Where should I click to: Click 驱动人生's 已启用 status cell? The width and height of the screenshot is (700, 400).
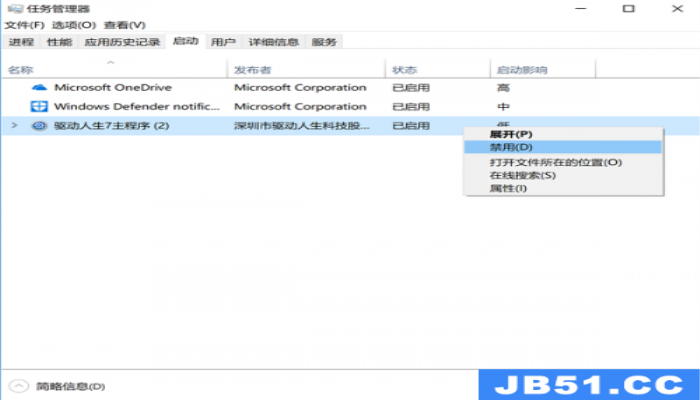point(411,126)
